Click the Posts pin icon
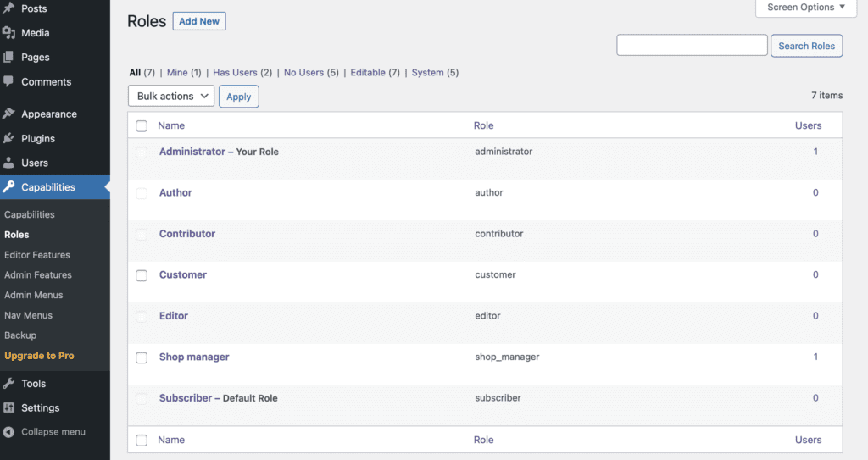Viewport: 868px width, 460px height. 8,8
